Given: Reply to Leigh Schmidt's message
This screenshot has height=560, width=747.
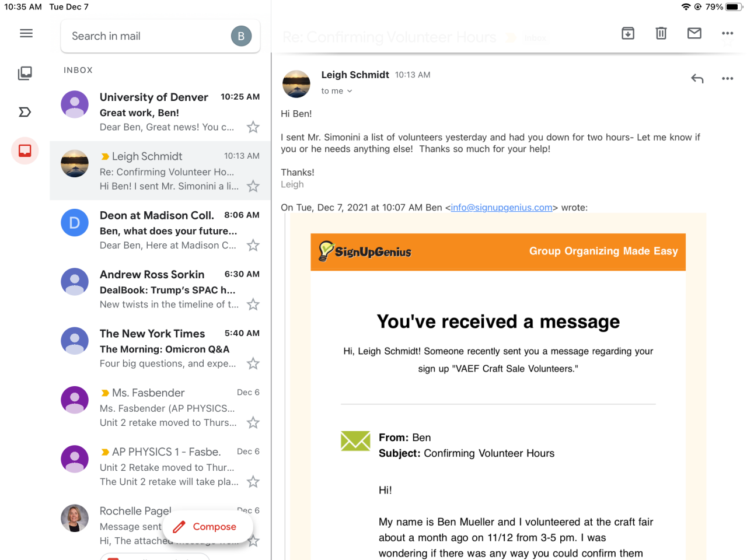Looking at the screenshot, I should click(x=697, y=79).
